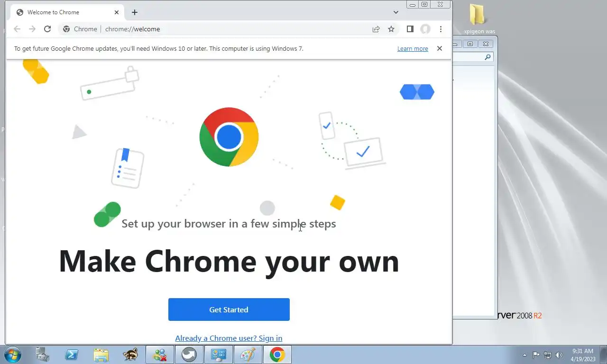The image size is (607, 364).
Task: Open the Chrome three-dot menu
Action: click(x=441, y=29)
